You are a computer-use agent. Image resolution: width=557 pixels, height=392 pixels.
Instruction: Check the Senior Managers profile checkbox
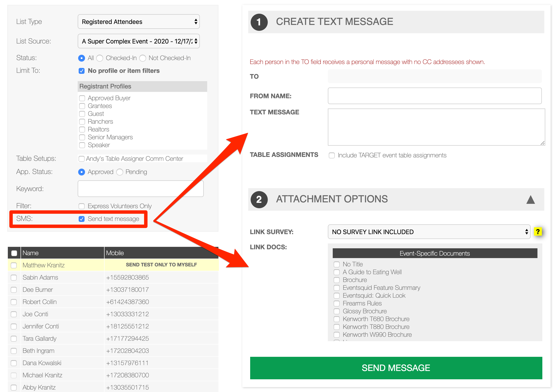82,137
